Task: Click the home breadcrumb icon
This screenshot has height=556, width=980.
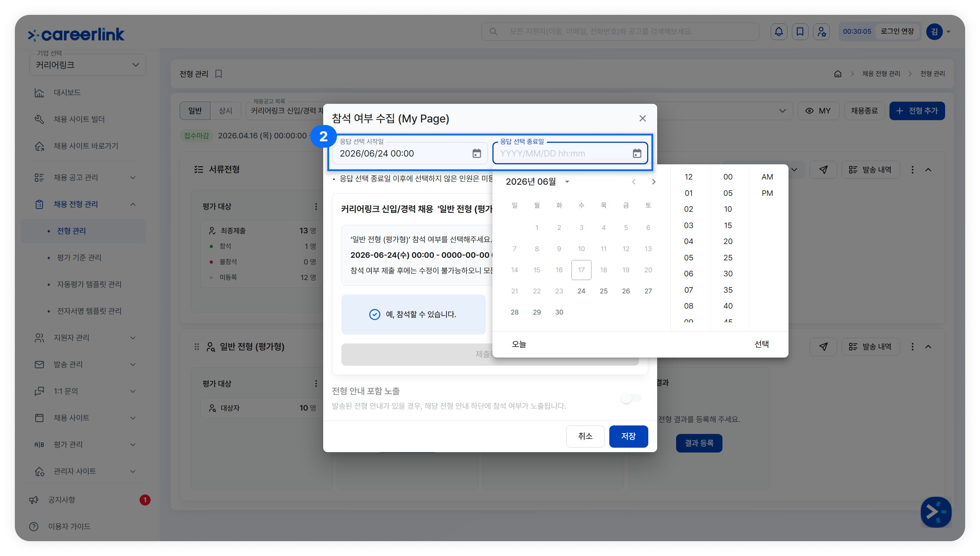Action: click(838, 74)
